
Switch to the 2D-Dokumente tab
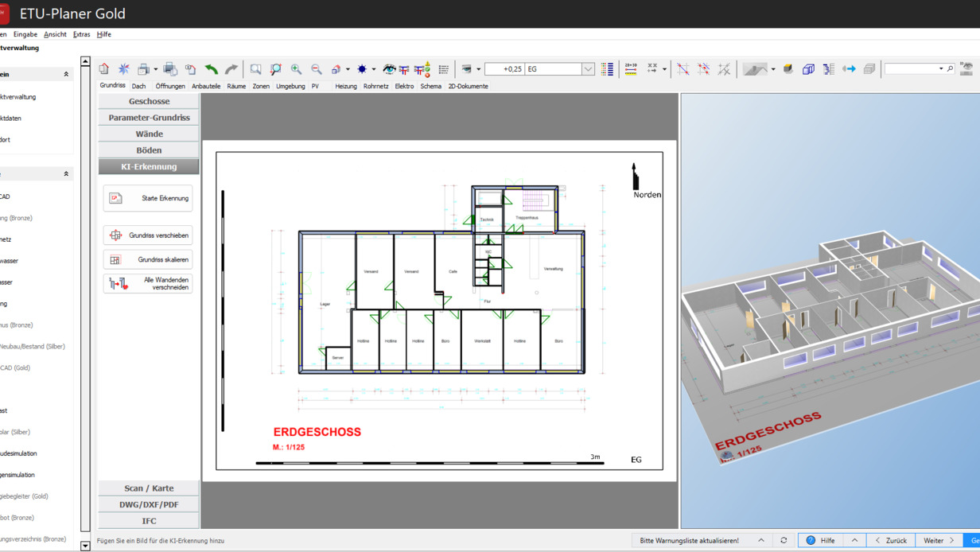pos(468,86)
